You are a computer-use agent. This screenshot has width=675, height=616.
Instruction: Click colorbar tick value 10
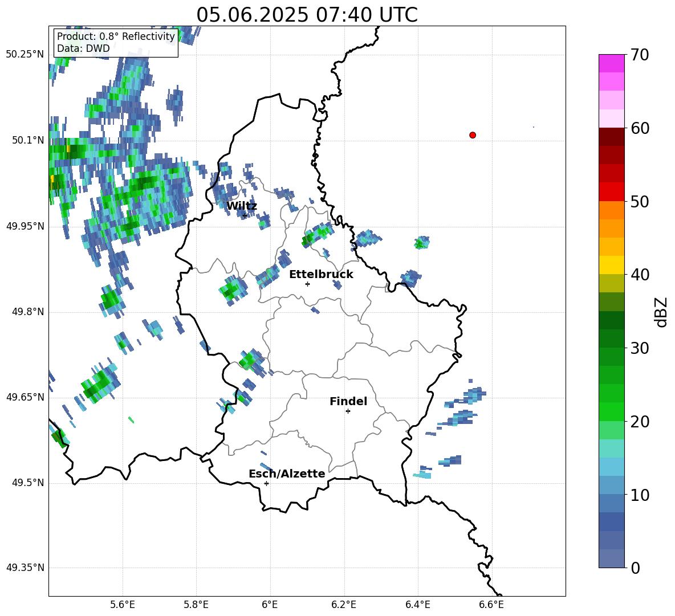pos(640,495)
